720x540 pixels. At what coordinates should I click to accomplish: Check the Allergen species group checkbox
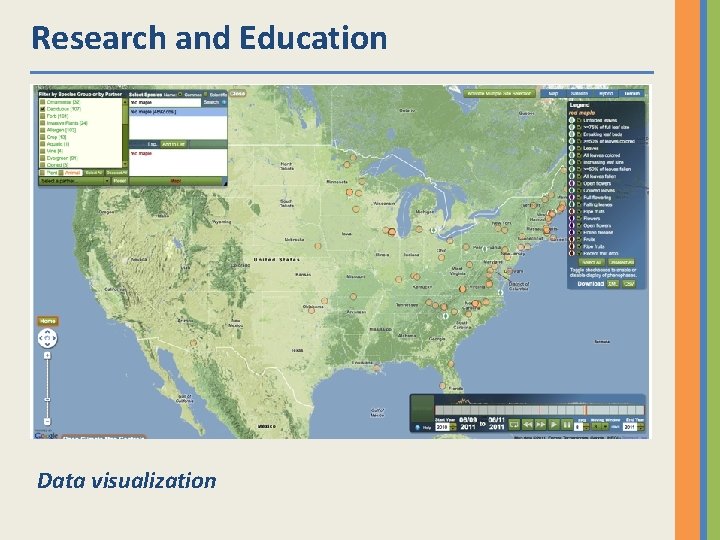(x=42, y=130)
